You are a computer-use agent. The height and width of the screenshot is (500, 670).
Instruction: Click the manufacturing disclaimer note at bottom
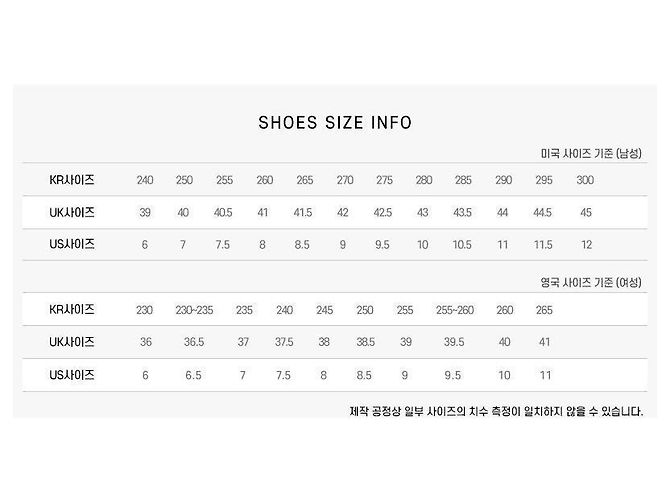[x=496, y=411]
